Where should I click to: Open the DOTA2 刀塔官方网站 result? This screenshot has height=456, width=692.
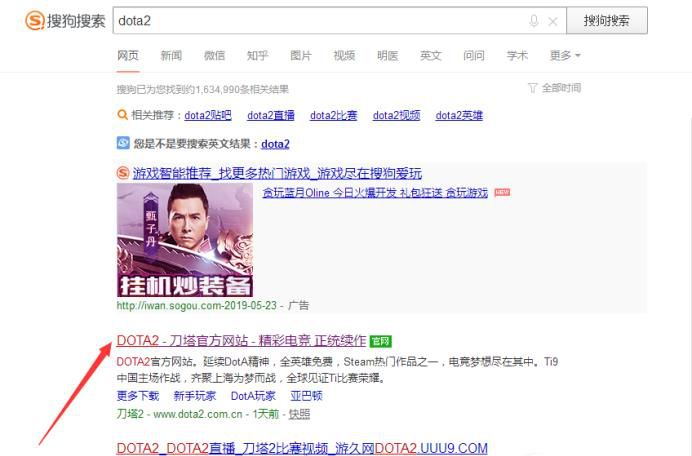click(241, 341)
